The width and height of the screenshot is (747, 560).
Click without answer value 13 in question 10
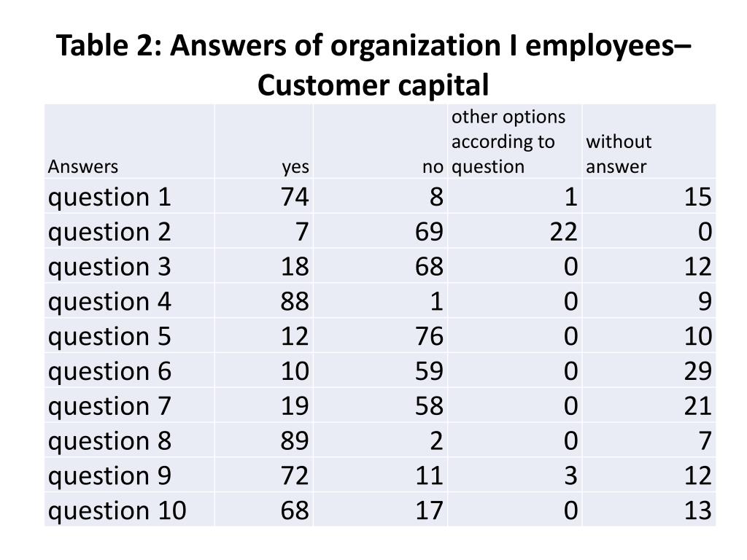pyautogui.click(x=698, y=510)
